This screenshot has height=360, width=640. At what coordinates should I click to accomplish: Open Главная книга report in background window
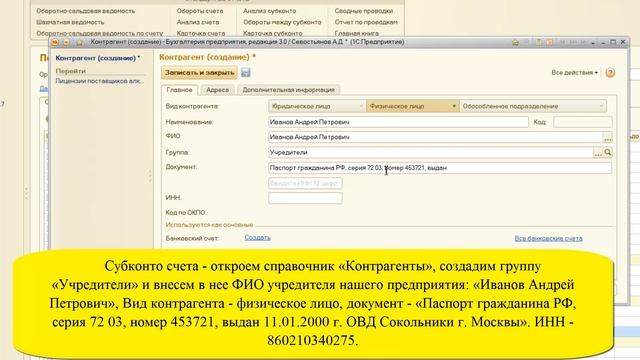(x=357, y=33)
